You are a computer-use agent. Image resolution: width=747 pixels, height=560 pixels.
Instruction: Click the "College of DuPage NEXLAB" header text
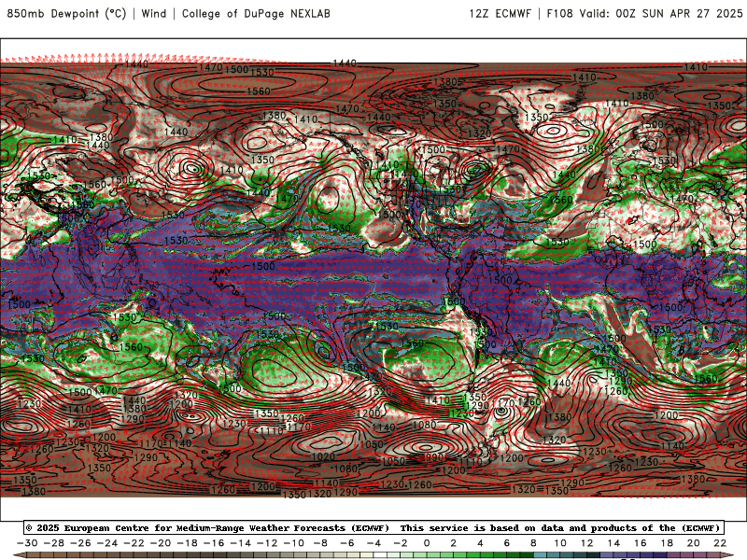(256, 13)
